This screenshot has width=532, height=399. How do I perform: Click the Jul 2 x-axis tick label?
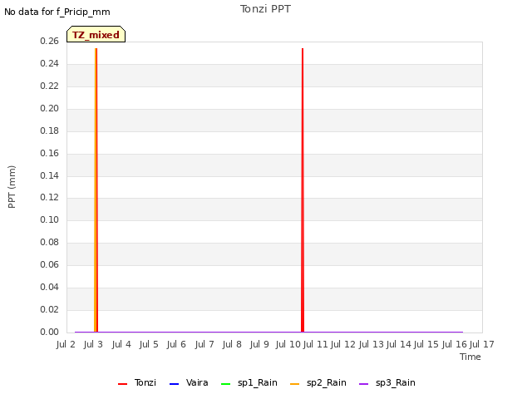coord(66,344)
